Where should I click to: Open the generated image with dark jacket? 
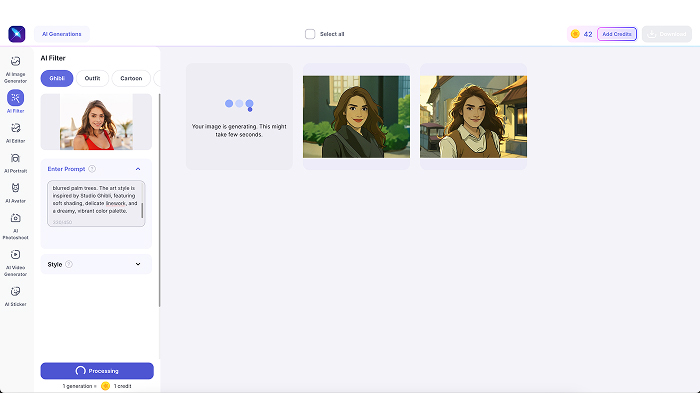coord(356,117)
